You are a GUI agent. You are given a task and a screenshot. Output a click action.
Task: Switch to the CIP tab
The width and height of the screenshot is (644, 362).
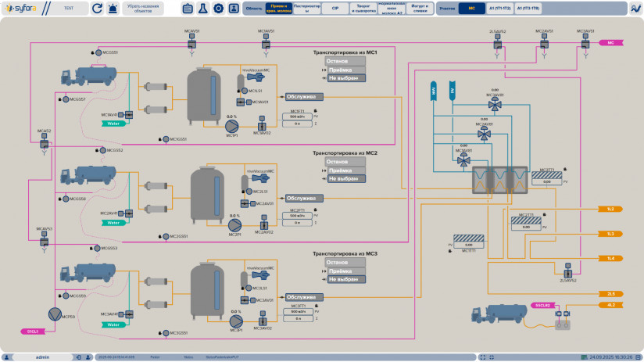335,9
